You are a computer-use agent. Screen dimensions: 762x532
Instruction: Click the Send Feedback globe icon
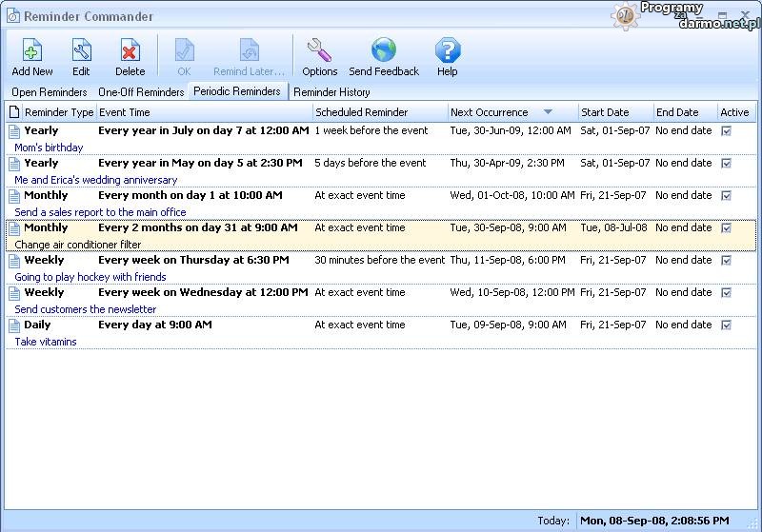click(384, 51)
